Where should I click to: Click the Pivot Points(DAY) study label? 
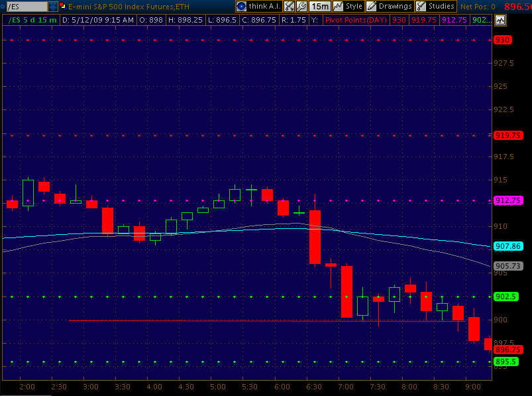[x=355, y=20]
